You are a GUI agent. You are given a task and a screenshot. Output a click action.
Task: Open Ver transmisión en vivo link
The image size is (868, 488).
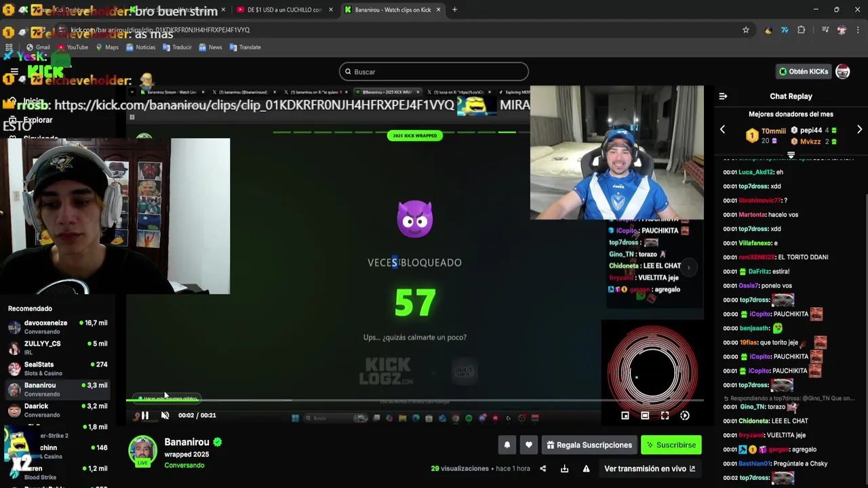pos(650,468)
